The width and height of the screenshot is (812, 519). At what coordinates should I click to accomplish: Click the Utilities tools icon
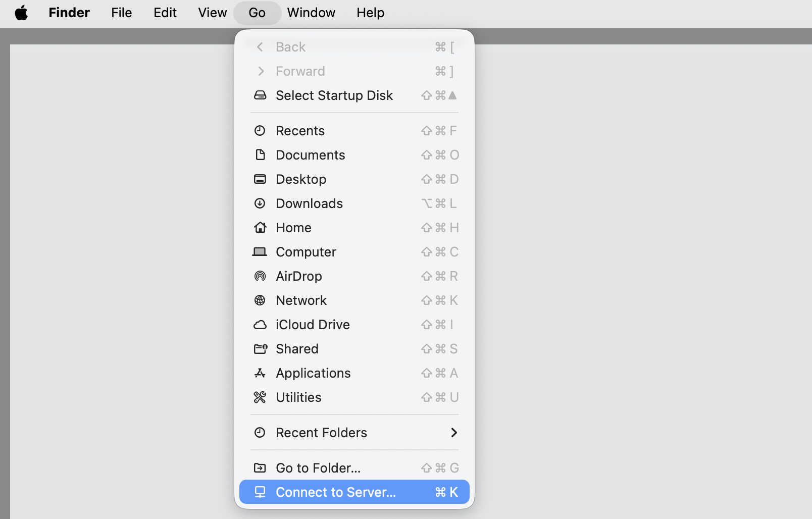point(260,397)
